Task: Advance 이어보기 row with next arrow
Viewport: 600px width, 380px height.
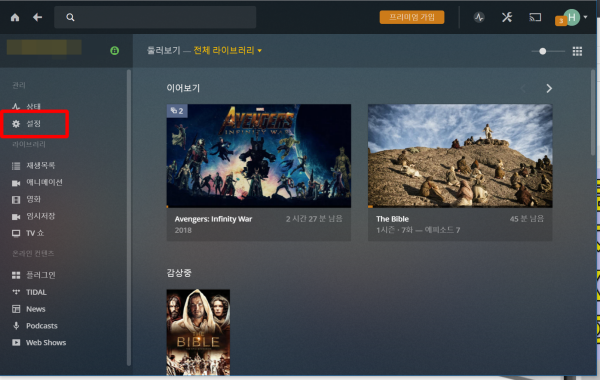Action: coord(549,88)
